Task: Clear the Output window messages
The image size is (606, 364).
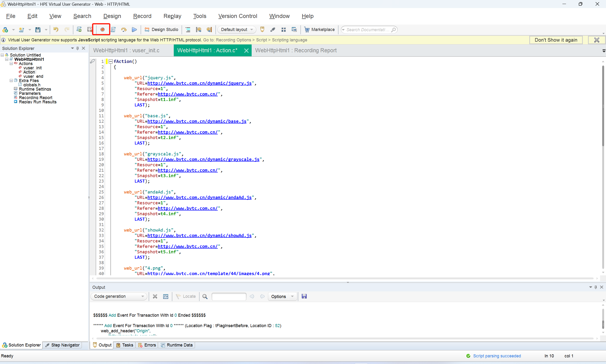Action: point(155,296)
